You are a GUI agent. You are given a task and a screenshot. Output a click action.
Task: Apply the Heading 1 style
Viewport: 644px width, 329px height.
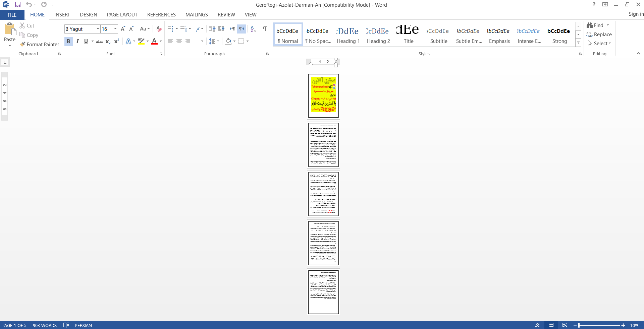(348, 35)
